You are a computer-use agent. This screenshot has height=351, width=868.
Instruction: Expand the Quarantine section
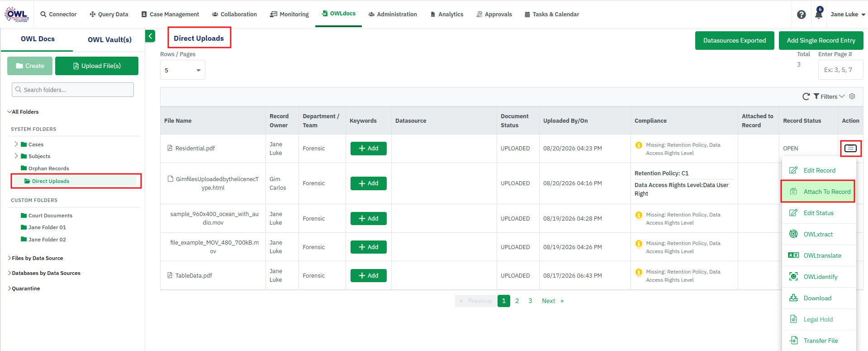9,288
